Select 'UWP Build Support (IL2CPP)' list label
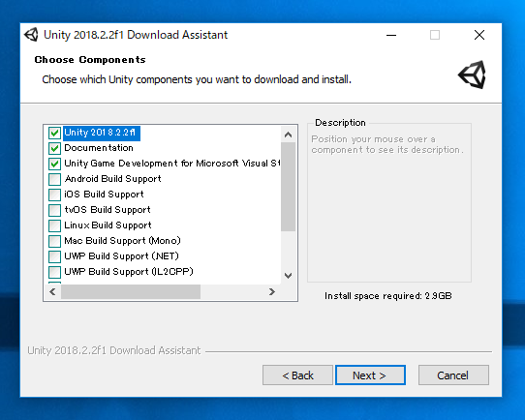The width and height of the screenshot is (525, 420). point(129,272)
